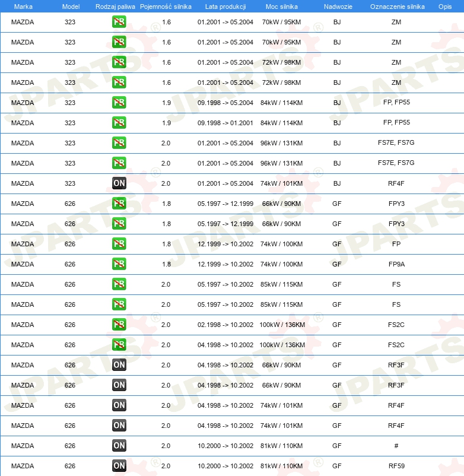The height and width of the screenshot is (476, 464).
Task: Select the Rodzaj paliwa column header
Action: click(x=115, y=7)
